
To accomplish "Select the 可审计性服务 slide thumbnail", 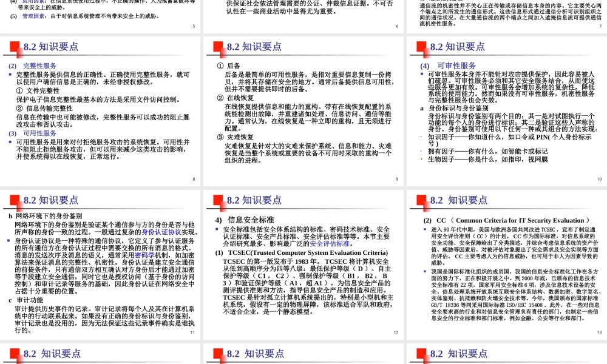I will 507,109.
